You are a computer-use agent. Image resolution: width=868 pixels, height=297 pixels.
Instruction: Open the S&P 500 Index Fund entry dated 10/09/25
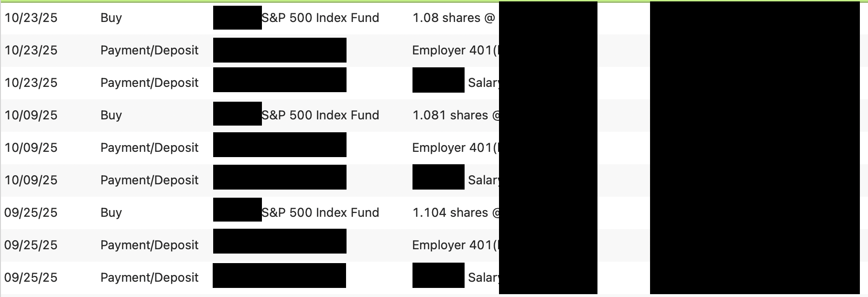coord(320,115)
